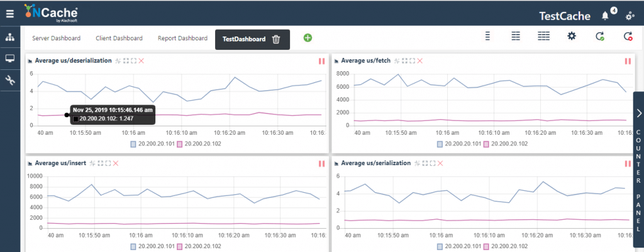Viewport: 644px width, 252px height.
Task: Open dashboard settings gear icon
Action: pyautogui.click(x=571, y=36)
